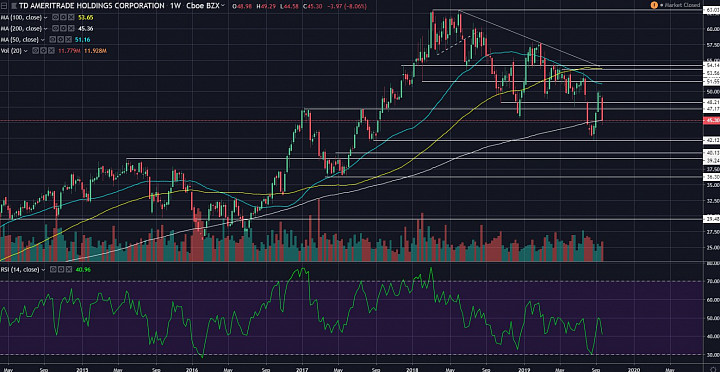The height and width of the screenshot is (372, 720).
Task: Click the 48.21 horizontal line price label
Action: (x=711, y=102)
